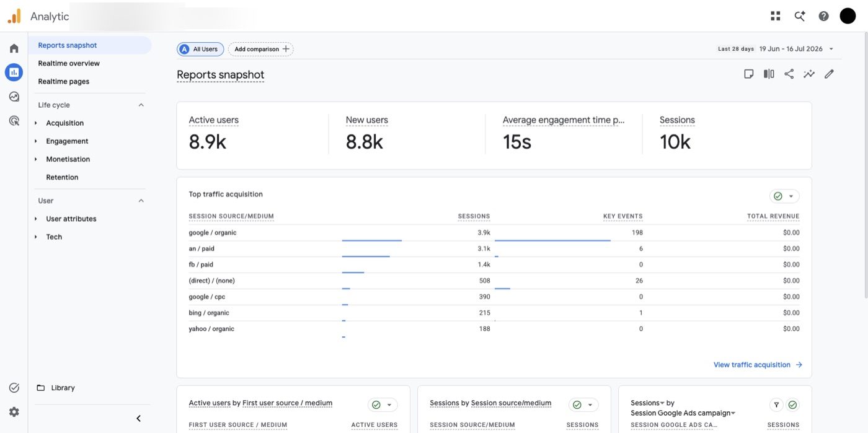Select the New users metric card
This screenshot has width=868, height=433.
tap(407, 136)
